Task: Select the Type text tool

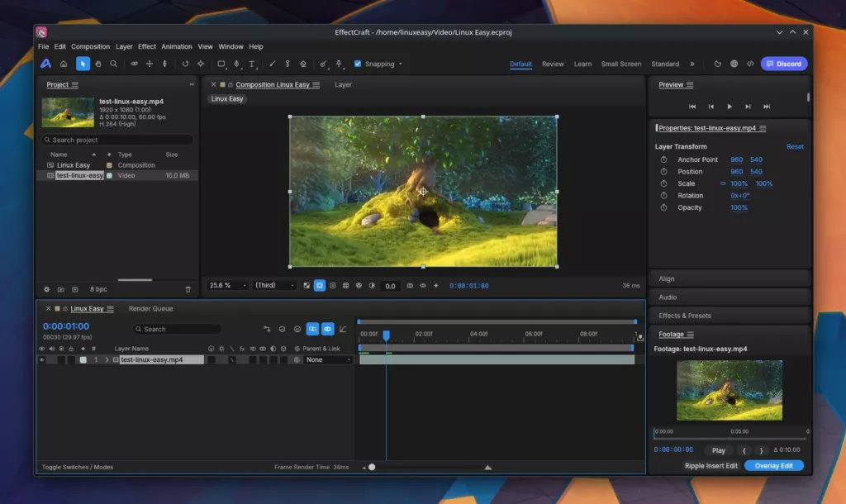Action: pos(251,64)
